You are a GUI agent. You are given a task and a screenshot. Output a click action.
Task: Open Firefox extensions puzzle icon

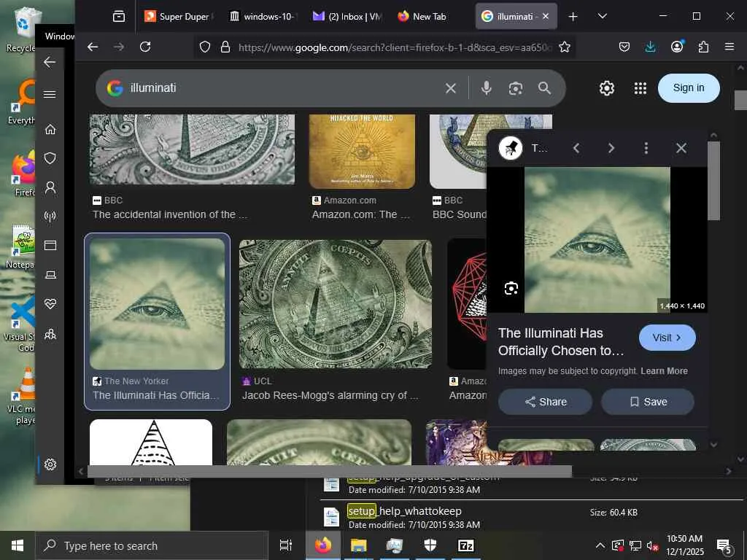[x=703, y=47]
